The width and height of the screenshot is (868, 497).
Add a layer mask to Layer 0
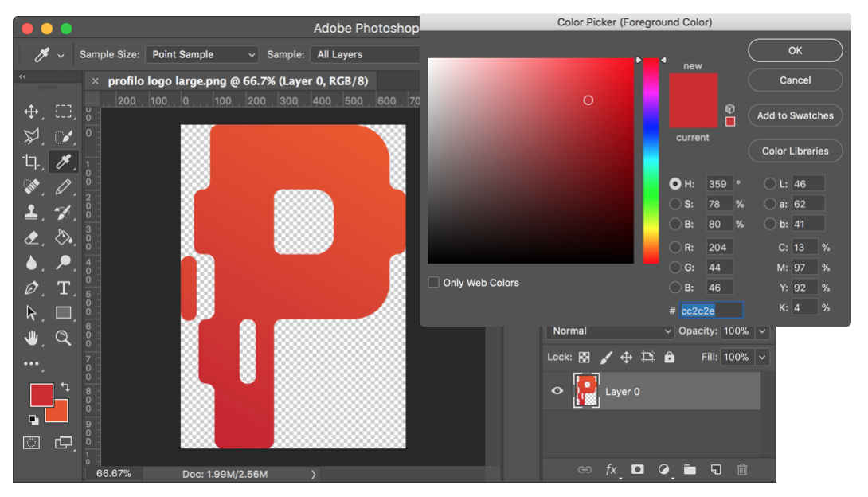click(637, 470)
